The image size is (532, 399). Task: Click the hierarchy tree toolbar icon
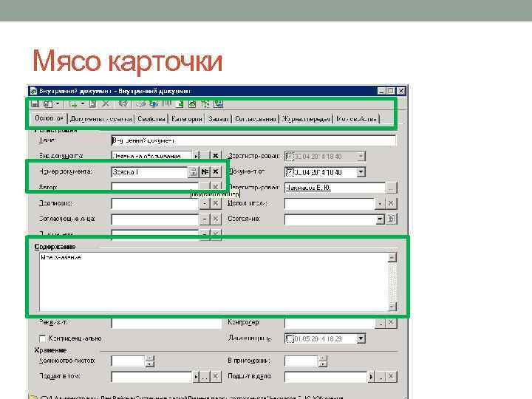(205, 104)
